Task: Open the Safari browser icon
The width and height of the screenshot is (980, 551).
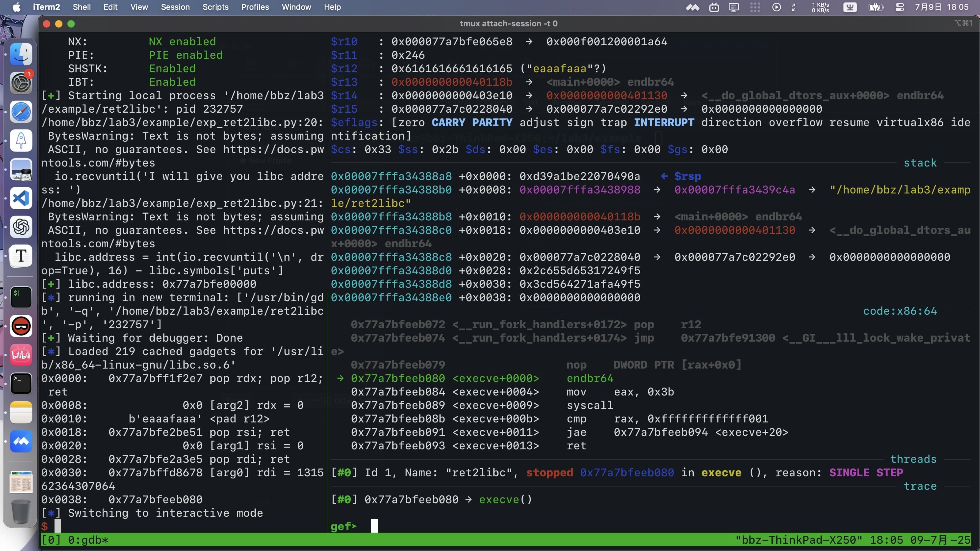Action: pyautogui.click(x=21, y=112)
